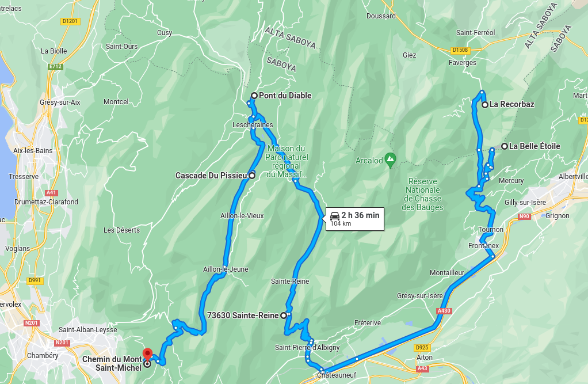Click Réserve Nationale de Chasse des Bauges
588x384 pixels.
pyautogui.click(x=423, y=195)
